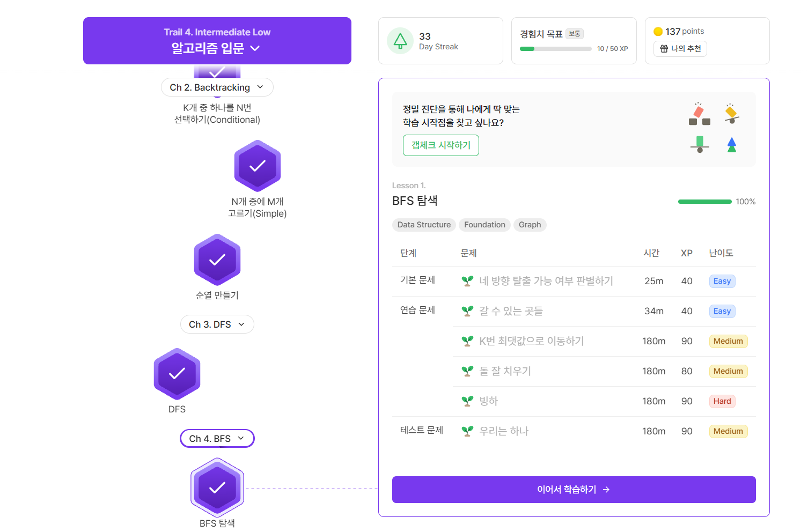Open the problem 네 방향 탈출 가능 여부 판별하기
The width and height of the screenshot is (808, 532).
pos(546,281)
